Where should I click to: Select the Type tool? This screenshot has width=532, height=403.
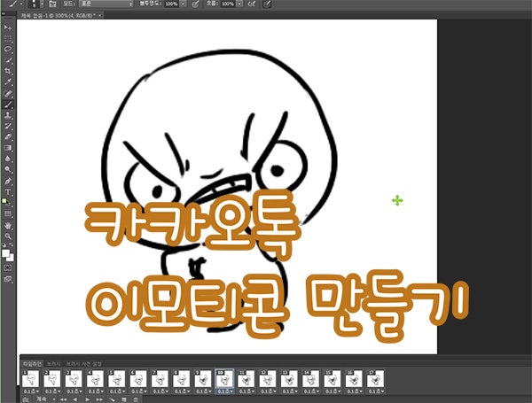click(7, 192)
